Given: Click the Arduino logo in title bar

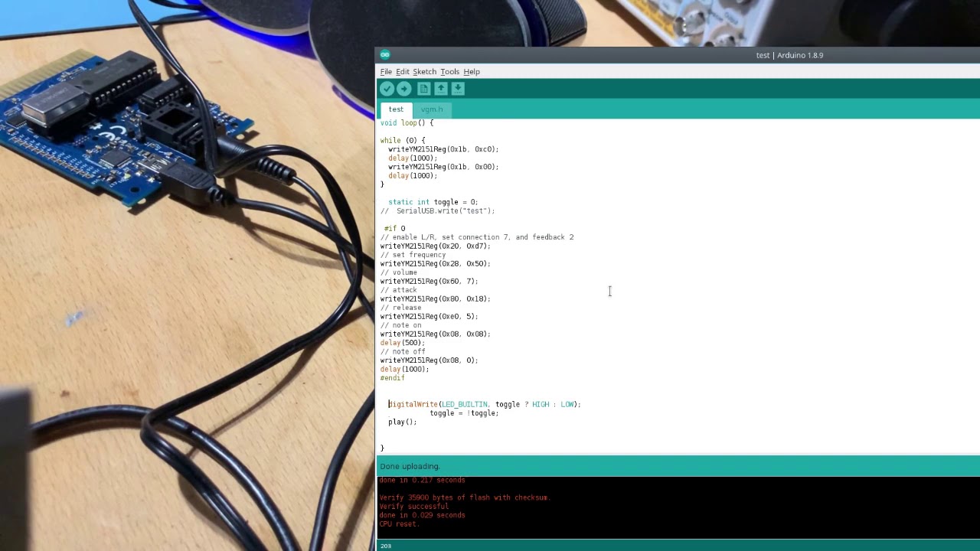Looking at the screenshot, I should click(x=385, y=54).
